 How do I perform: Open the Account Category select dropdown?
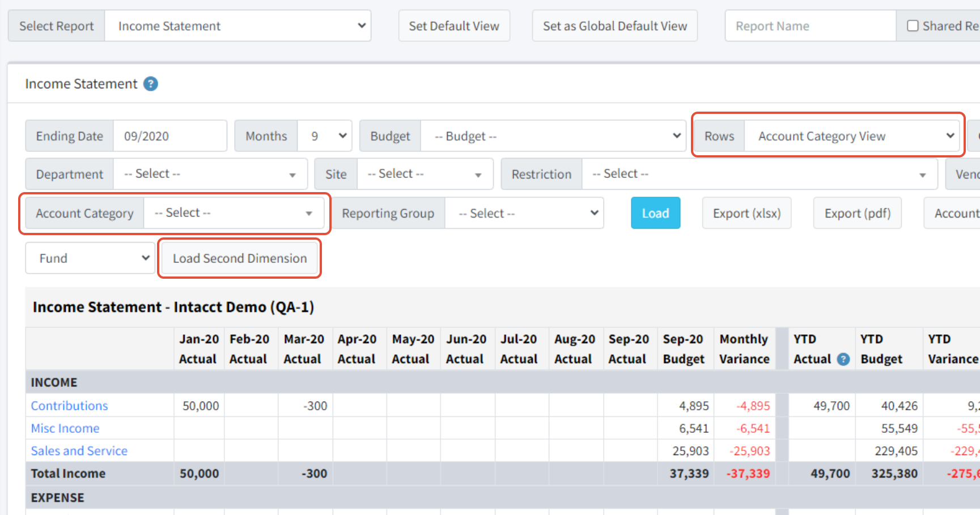234,213
